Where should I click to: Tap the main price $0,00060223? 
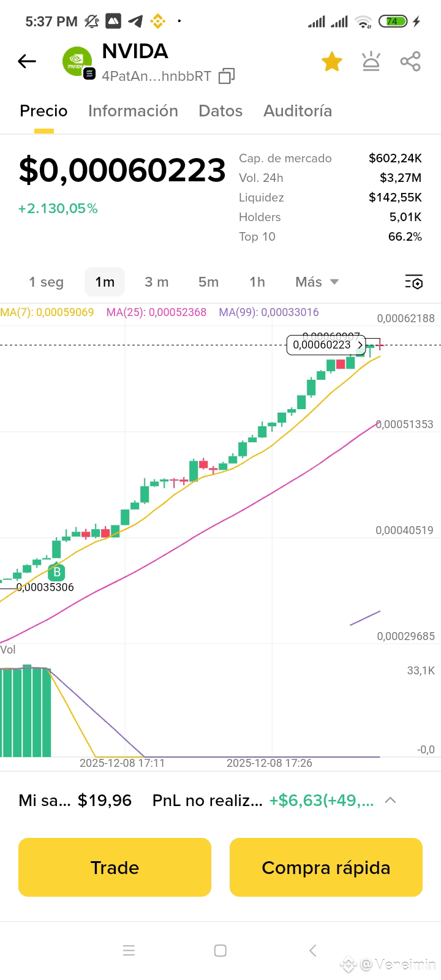pyautogui.click(x=123, y=170)
